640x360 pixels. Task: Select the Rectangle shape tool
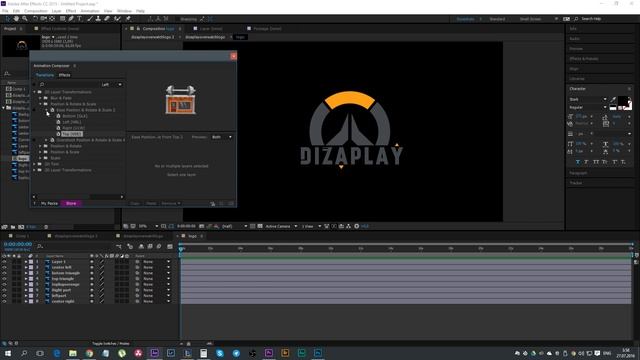pos(62,19)
